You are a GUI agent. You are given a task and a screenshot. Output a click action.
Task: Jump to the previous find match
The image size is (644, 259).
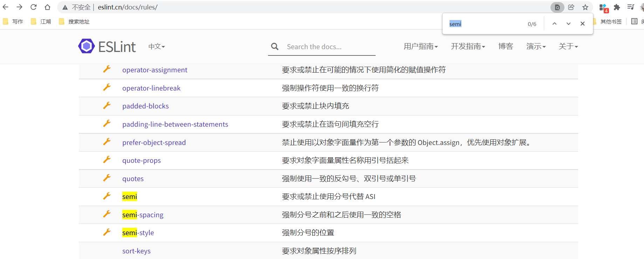[x=554, y=24]
